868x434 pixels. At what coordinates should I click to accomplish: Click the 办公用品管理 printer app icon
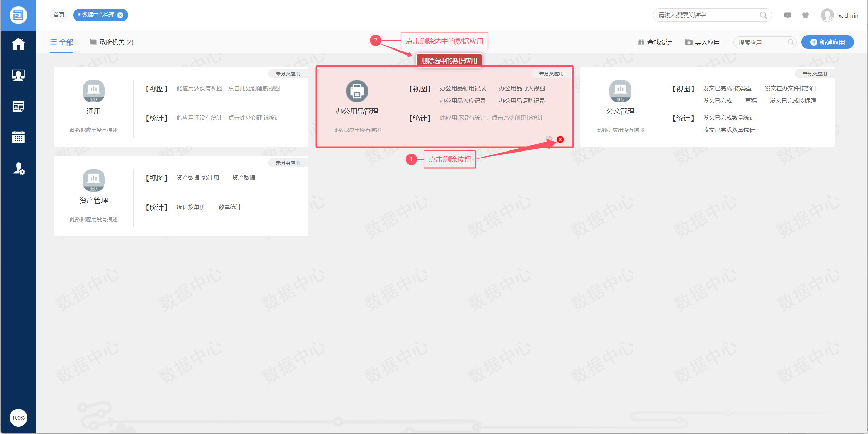[x=357, y=91]
